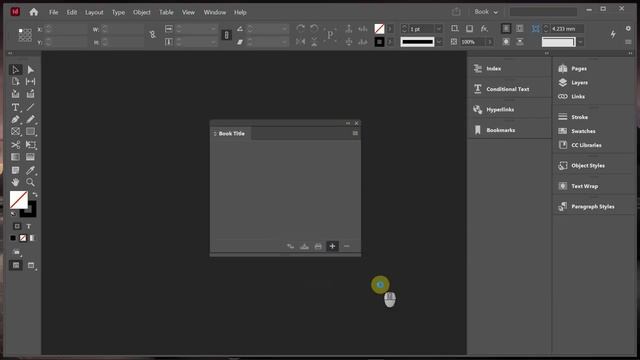Open the Book panel hamburger menu

355,133
